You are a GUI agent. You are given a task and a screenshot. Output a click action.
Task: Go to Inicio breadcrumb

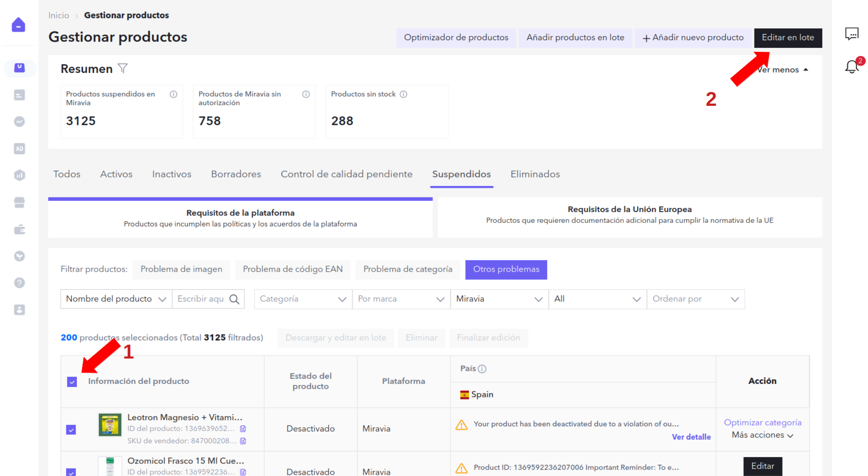(x=59, y=16)
